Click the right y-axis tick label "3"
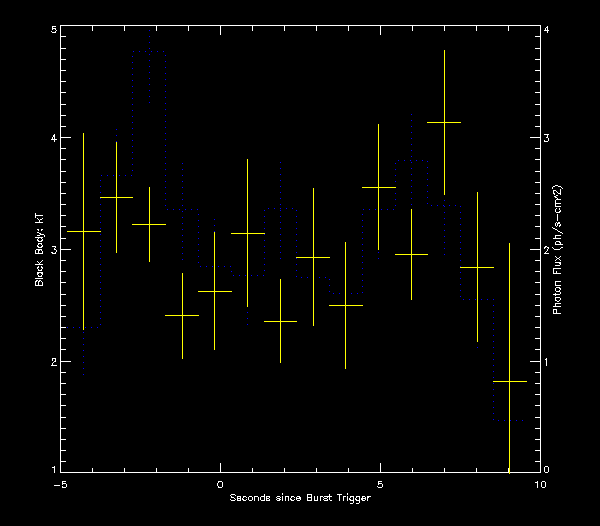The height and width of the screenshot is (526, 600). (547, 139)
